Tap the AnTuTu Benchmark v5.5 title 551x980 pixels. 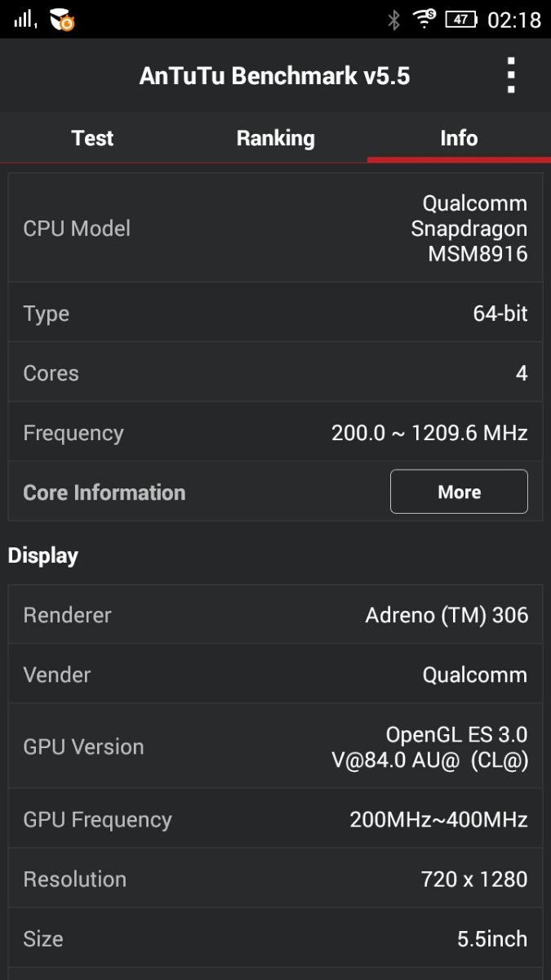[274, 76]
